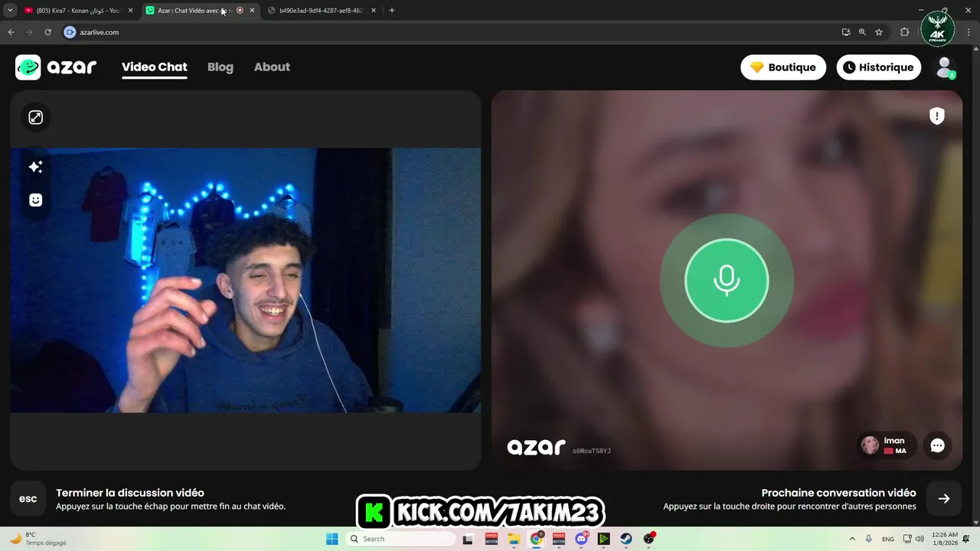The height and width of the screenshot is (551, 980).
Task: Open the Video Chat tab
Action: 154,67
